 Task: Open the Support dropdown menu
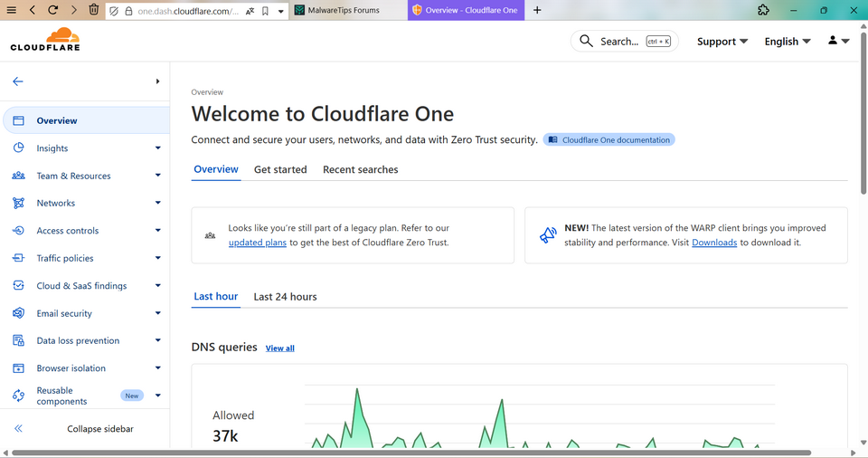tap(722, 42)
